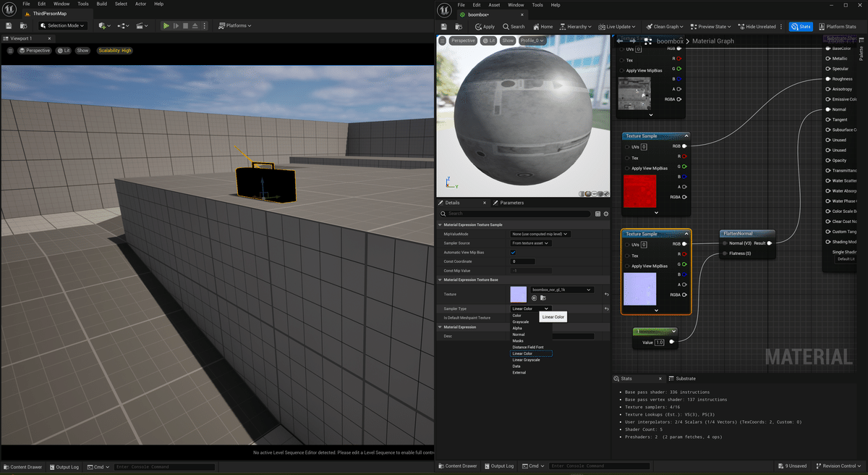This screenshot has width=868, height=475.
Task: Start Play in Editor
Action: tap(166, 26)
